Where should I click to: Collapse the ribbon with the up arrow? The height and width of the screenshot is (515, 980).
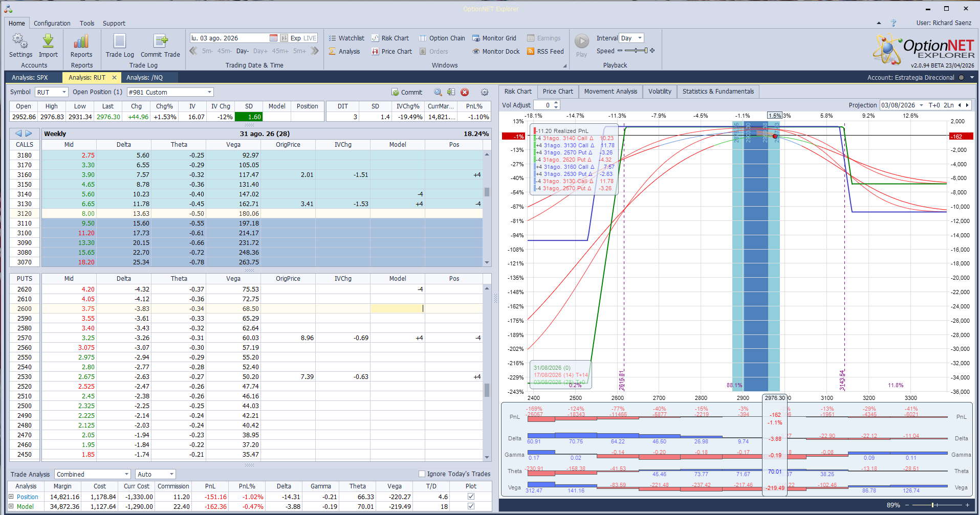pos(879,23)
